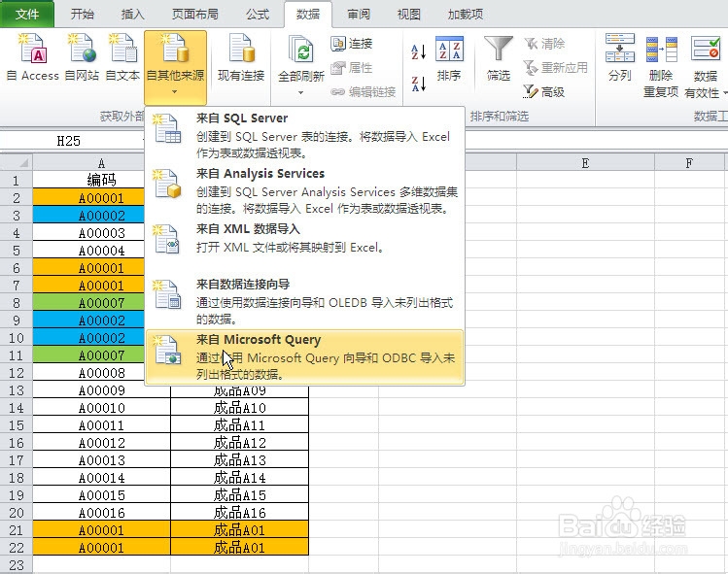Viewport: 728px width, 574px height.
Task: Click 删除重复项 remove duplicates
Action: 661,66
